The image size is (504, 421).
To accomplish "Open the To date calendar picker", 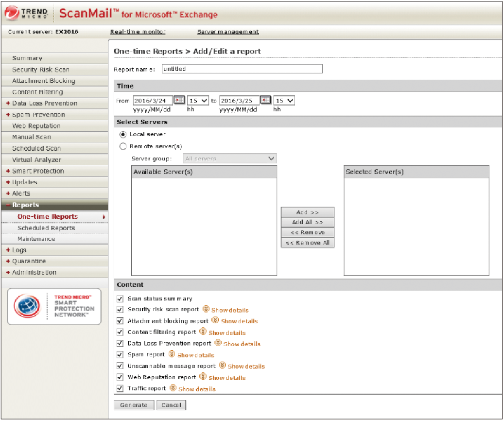I will (x=265, y=100).
